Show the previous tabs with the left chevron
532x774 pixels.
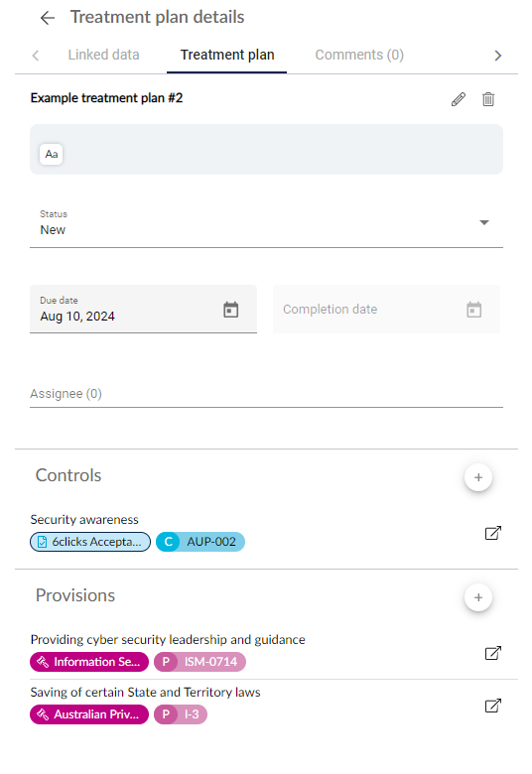pos(35,56)
